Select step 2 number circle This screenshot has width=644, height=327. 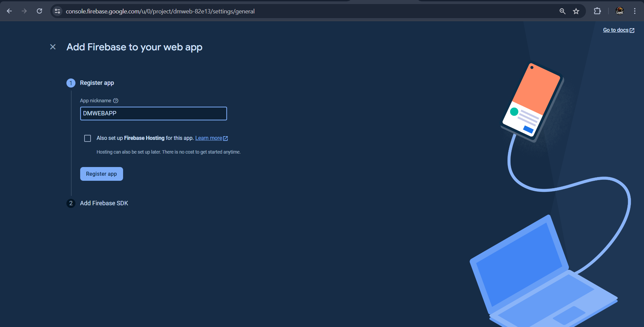click(x=71, y=203)
